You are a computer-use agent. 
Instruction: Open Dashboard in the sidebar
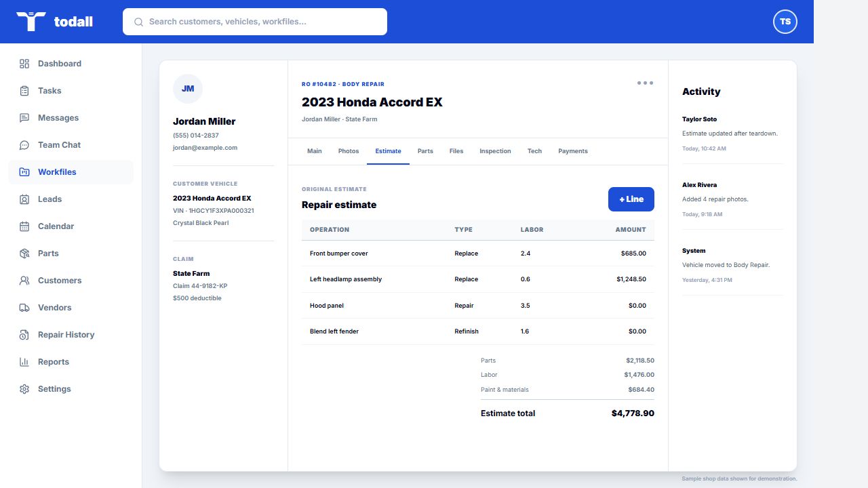71,64
